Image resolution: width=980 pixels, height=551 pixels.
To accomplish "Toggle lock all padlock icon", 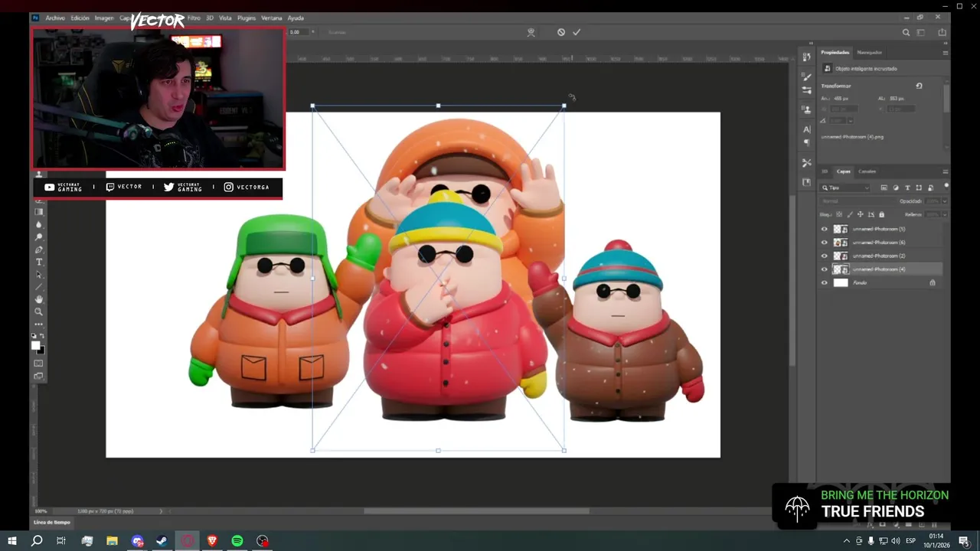I will [881, 214].
